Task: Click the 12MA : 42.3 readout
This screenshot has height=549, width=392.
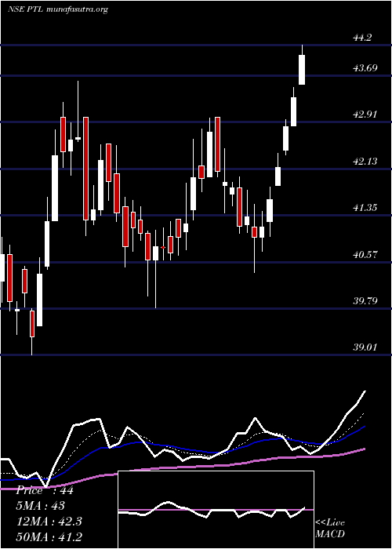Action: [x=49, y=522]
